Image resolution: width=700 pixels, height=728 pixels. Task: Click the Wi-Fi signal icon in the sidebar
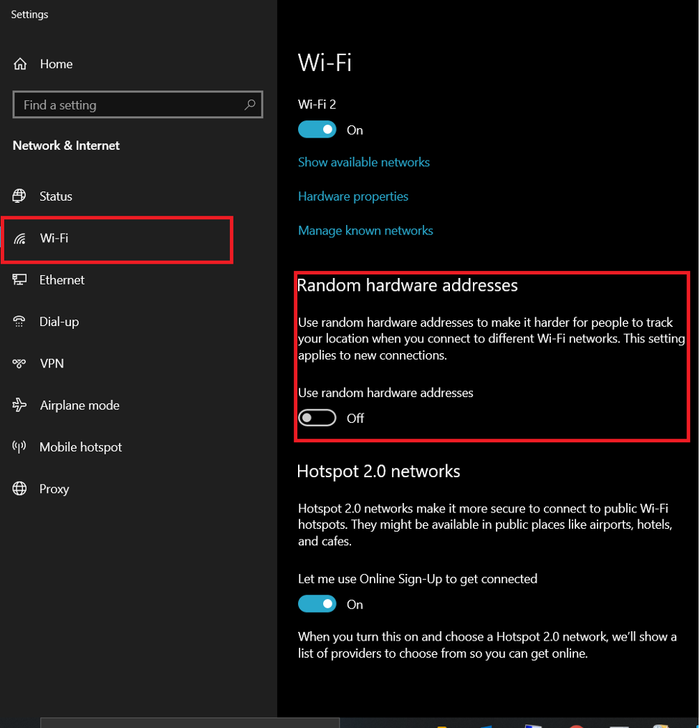coord(19,238)
